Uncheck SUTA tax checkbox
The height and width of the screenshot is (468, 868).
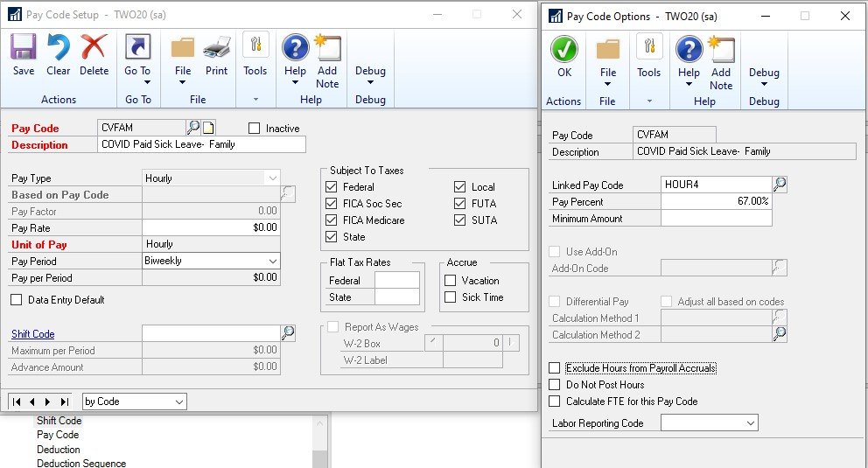pyautogui.click(x=459, y=220)
